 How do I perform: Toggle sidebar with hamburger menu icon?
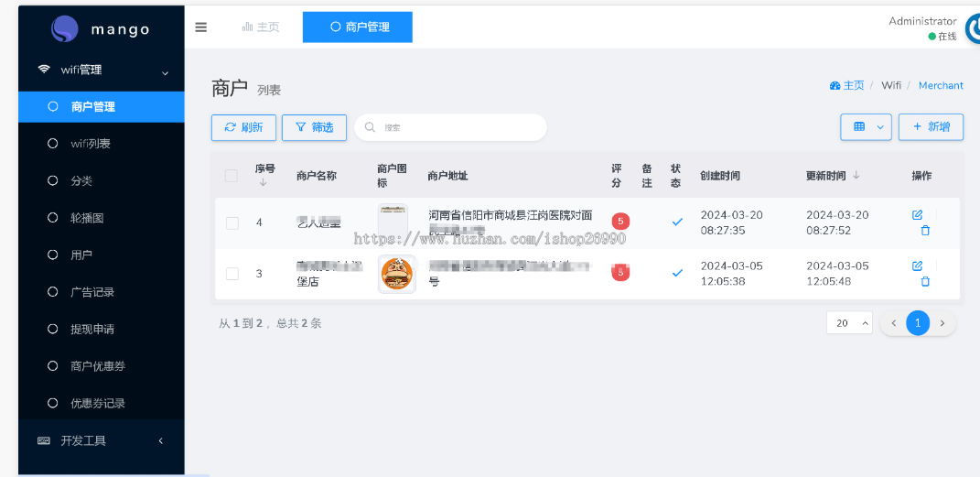200,27
